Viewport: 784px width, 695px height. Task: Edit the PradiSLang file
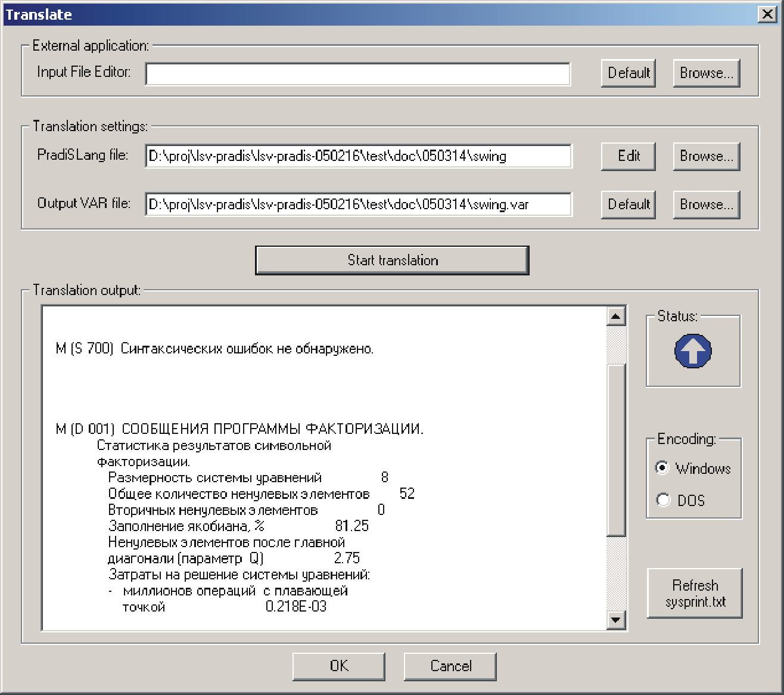[x=628, y=156]
